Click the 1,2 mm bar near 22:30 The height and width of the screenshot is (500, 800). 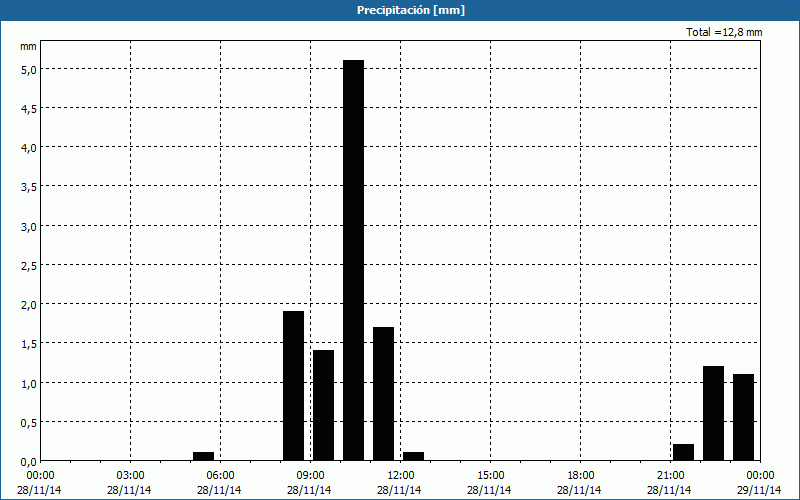pyautogui.click(x=713, y=413)
